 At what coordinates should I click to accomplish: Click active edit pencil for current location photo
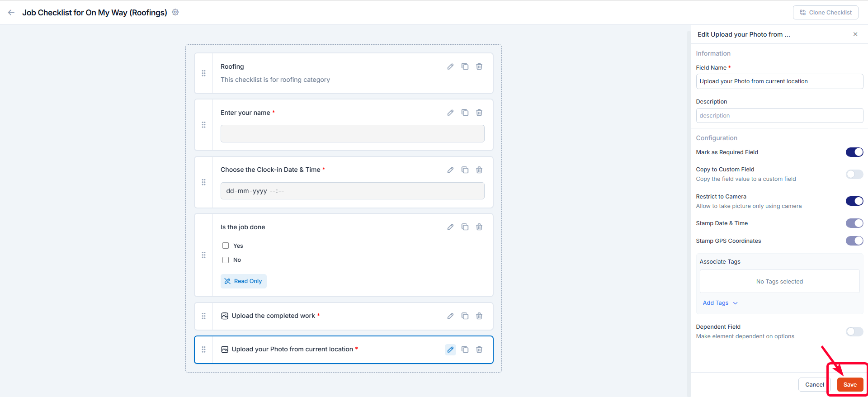click(x=450, y=350)
